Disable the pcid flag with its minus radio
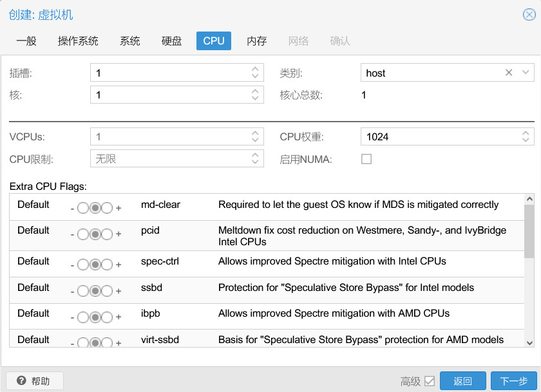Screen dimensions: 541x392 82,233
